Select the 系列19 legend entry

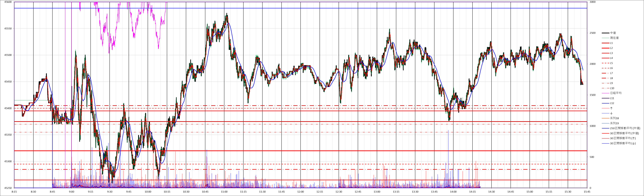(614, 123)
